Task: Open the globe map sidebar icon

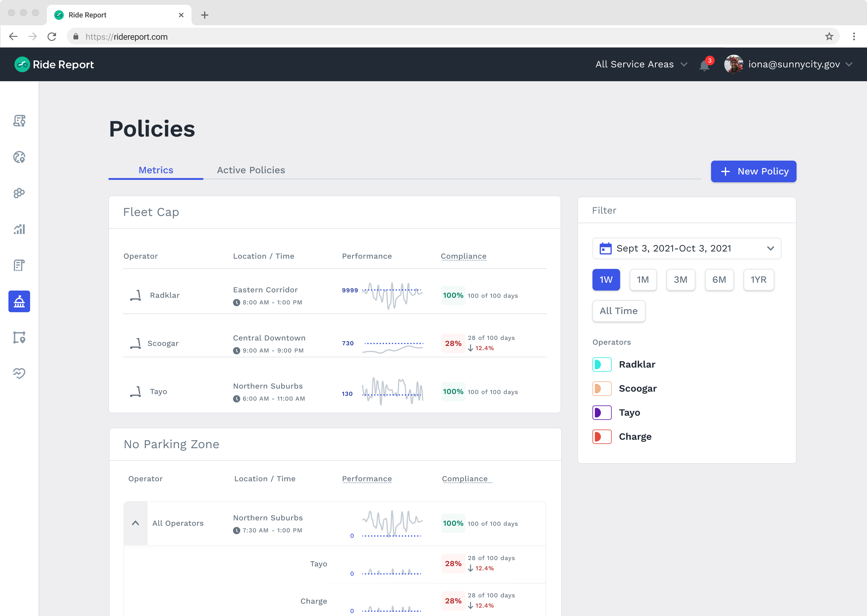Action: point(19,157)
